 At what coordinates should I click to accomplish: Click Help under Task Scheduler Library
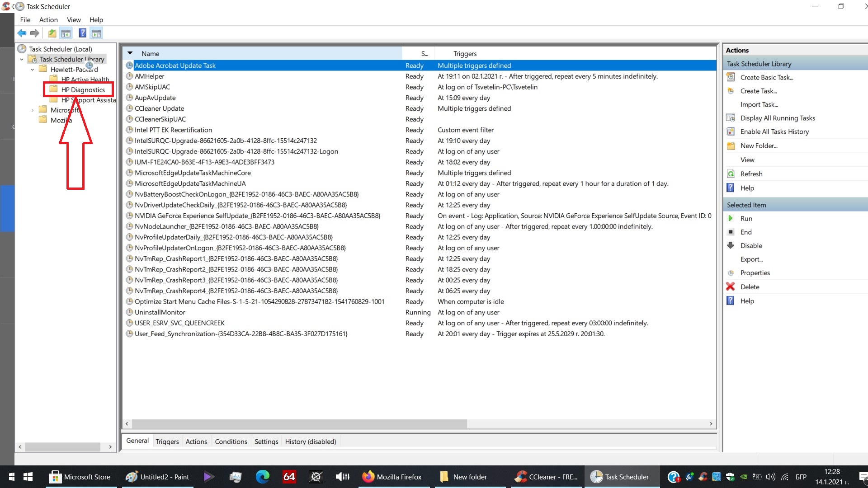pos(747,188)
